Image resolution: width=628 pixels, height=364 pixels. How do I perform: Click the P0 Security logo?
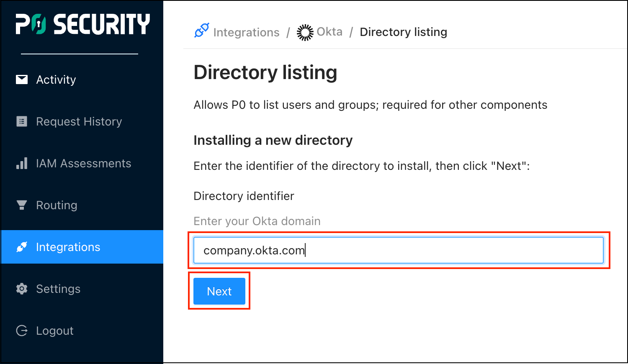click(x=82, y=24)
